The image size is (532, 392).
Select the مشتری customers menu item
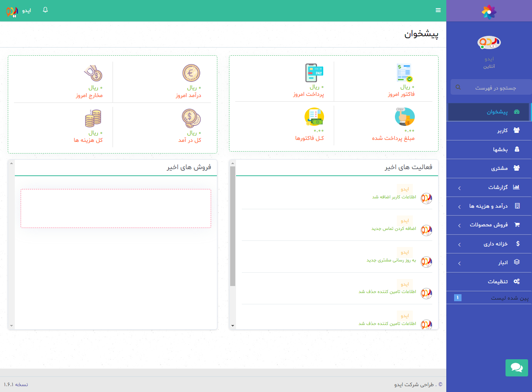pos(499,168)
